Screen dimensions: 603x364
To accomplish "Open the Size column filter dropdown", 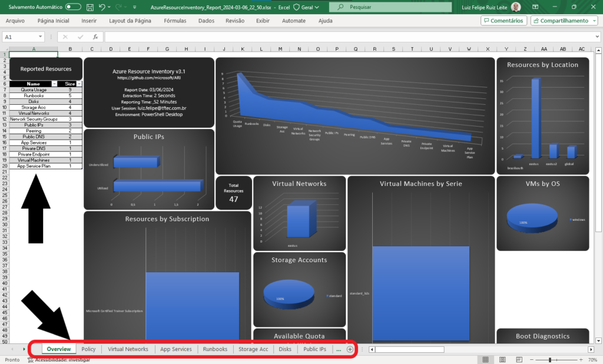I will (x=79, y=84).
